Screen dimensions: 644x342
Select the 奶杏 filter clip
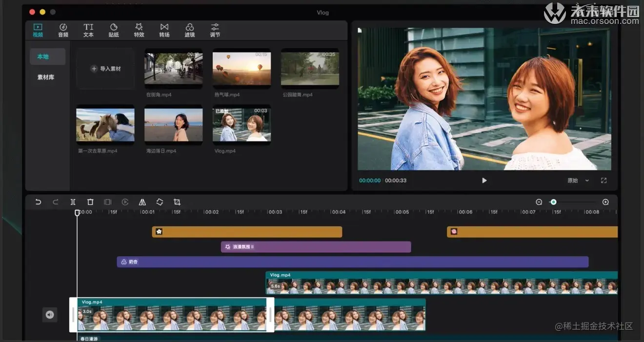[x=353, y=262]
